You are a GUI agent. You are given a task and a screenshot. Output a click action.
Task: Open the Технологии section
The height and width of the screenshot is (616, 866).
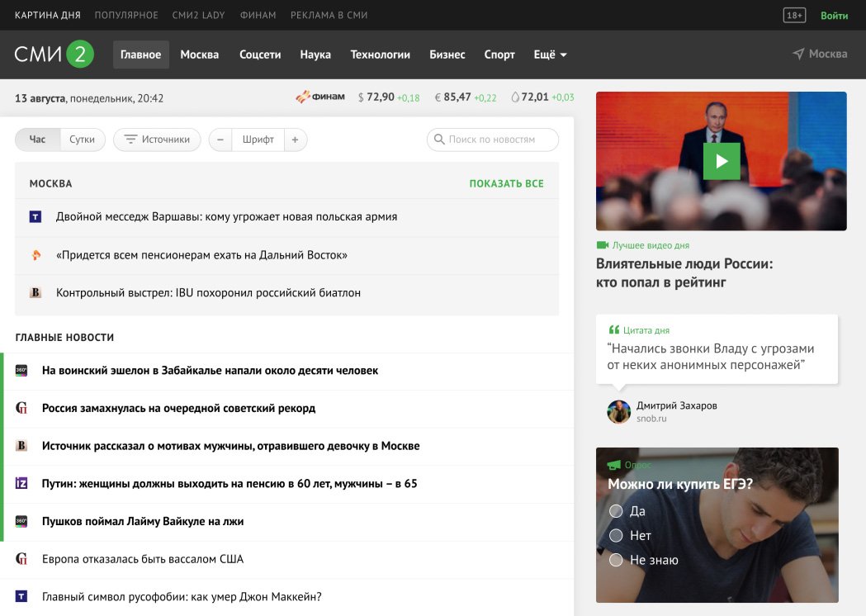(x=380, y=54)
